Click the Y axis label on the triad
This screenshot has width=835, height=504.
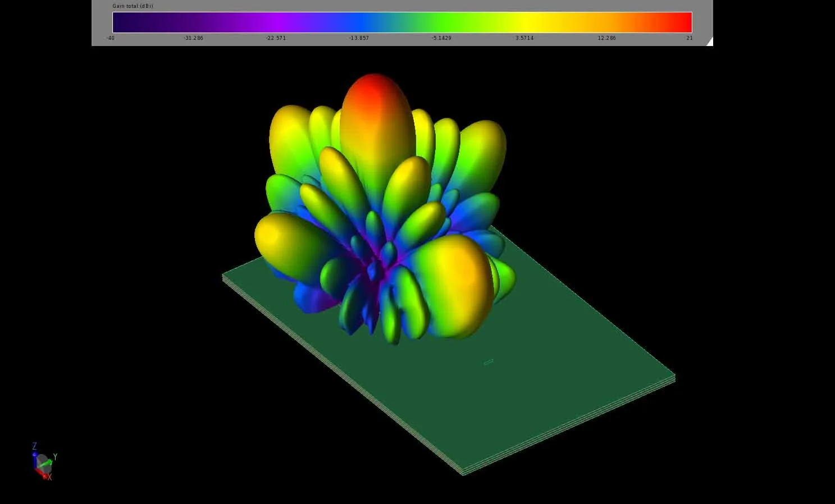pyautogui.click(x=55, y=457)
